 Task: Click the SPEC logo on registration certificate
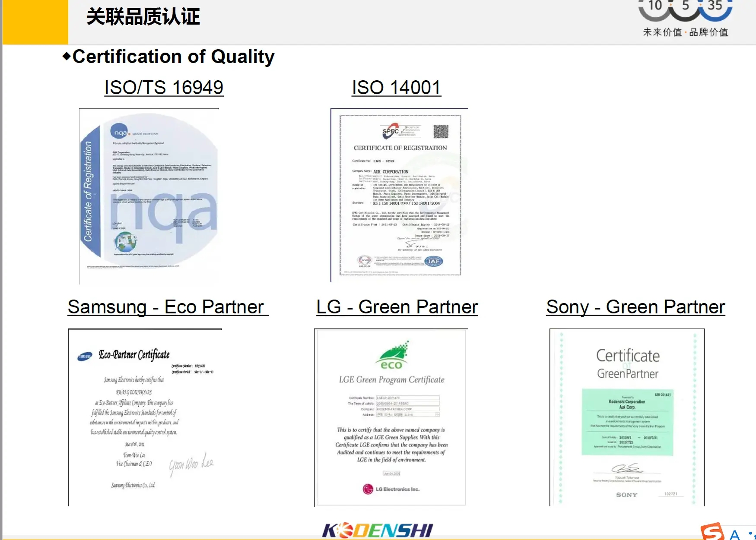tap(391, 131)
